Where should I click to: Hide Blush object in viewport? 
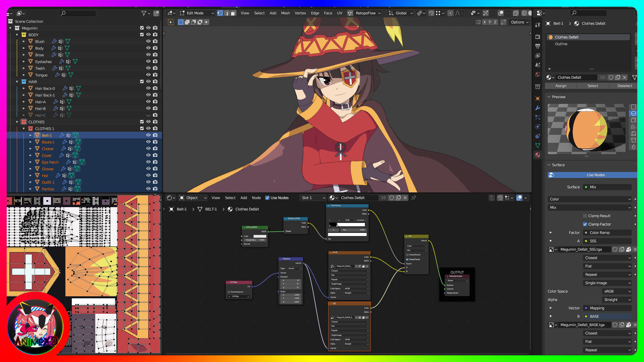(x=148, y=41)
